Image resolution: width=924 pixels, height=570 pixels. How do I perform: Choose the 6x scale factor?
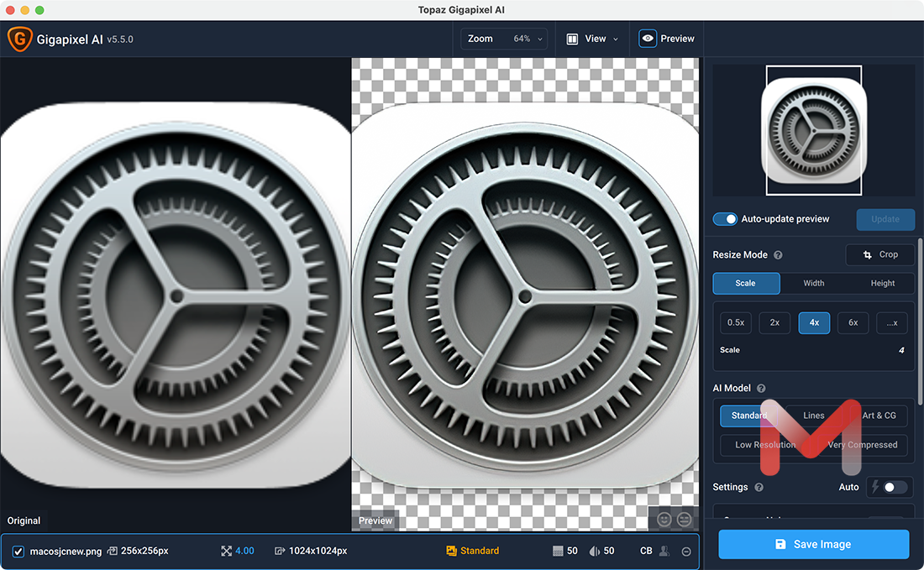point(853,322)
